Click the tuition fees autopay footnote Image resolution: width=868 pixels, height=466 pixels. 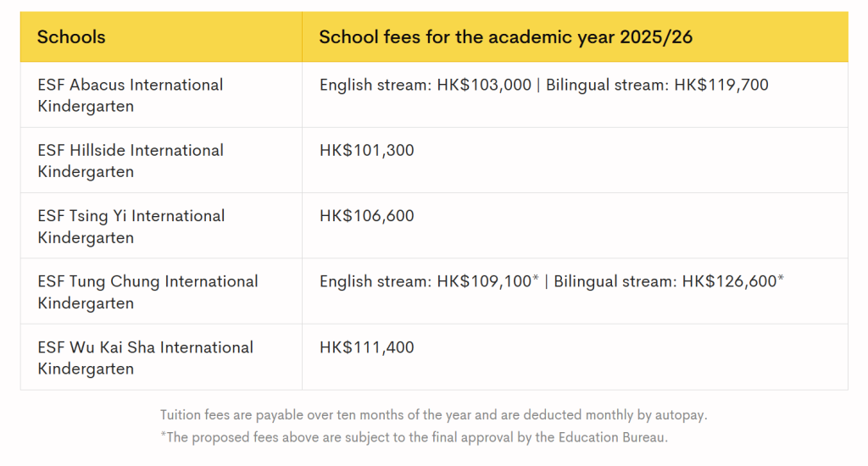click(433, 415)
